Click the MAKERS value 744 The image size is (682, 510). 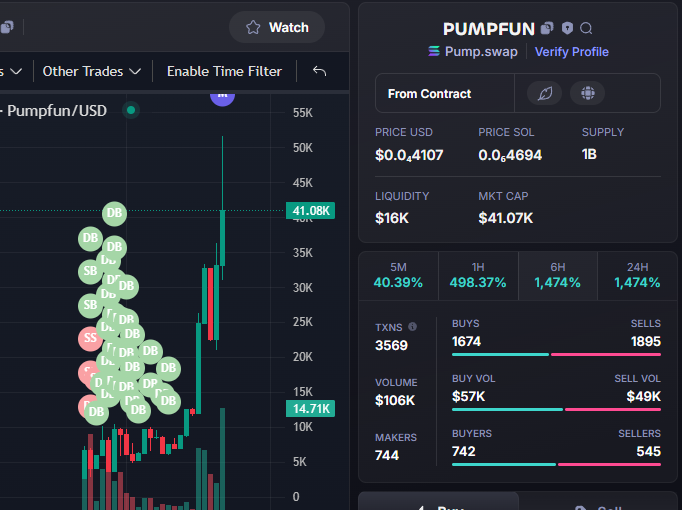point(387,456)
